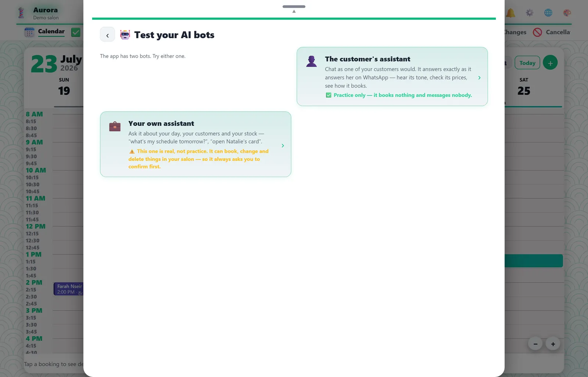Click the 8 AM time label
Image resolution: width=588 pixels, height=377 pixels.
coord(34,114)
